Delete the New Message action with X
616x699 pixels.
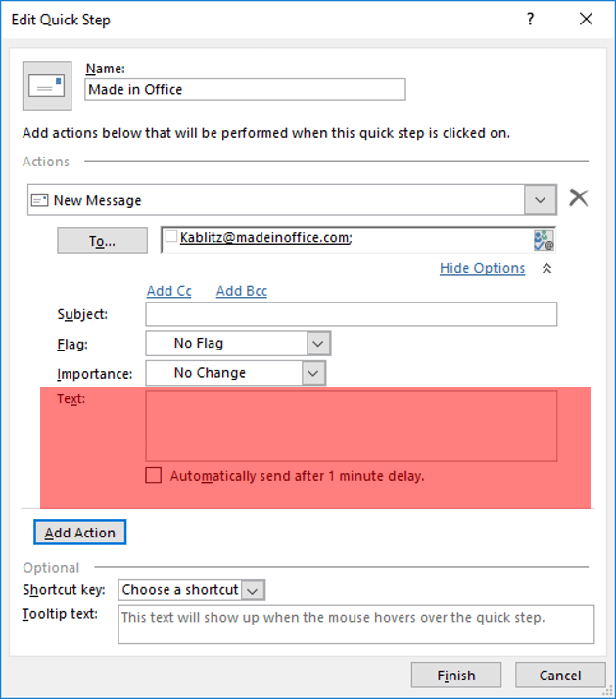point(579,199)
